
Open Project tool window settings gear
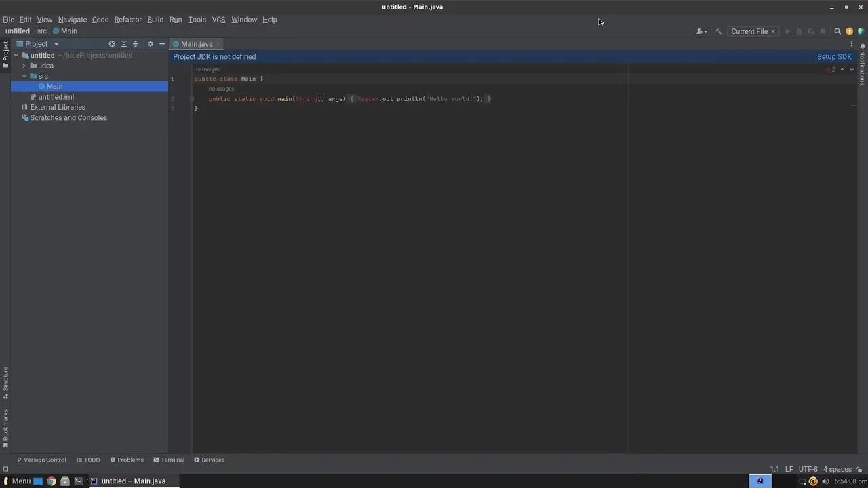coord(150,43)
